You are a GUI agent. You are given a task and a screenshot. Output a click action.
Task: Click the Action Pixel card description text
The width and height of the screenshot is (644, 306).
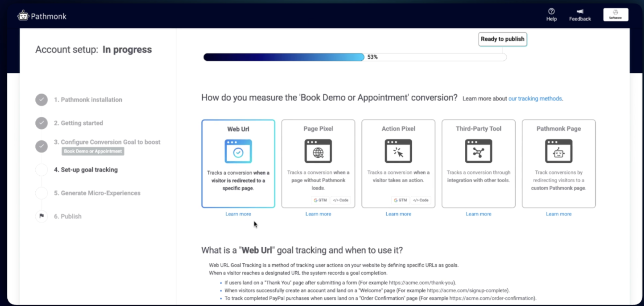[398, 176]
